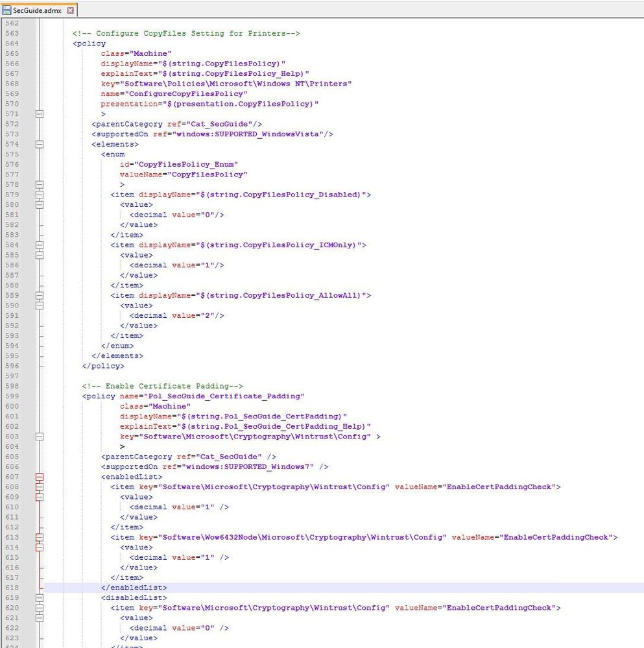Click valueName="EnableCertPaddingCheck" on line 608
Image resolution: width=644 pixels, height=648 pixels.
pyautogui.click(x=475, y=487)
